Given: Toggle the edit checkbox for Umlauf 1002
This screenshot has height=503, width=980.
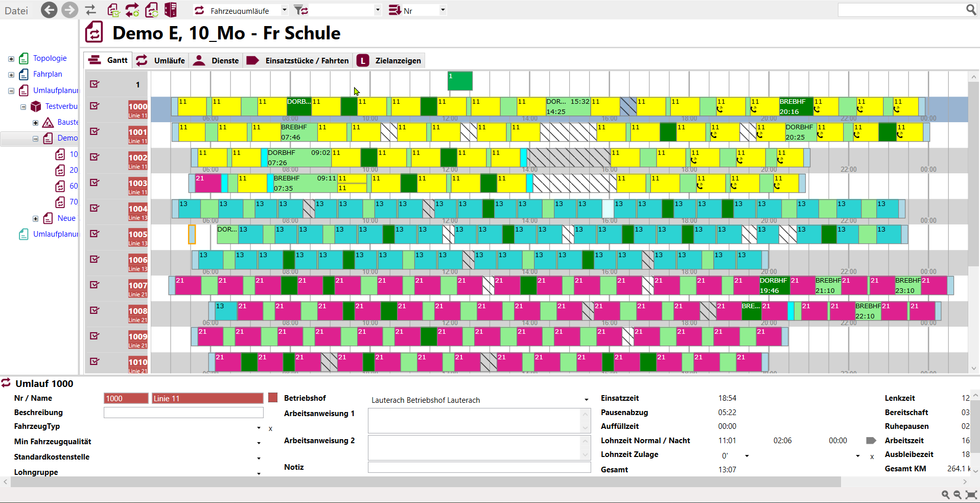Looking at the screenshot, I should [x=95, y=157].
